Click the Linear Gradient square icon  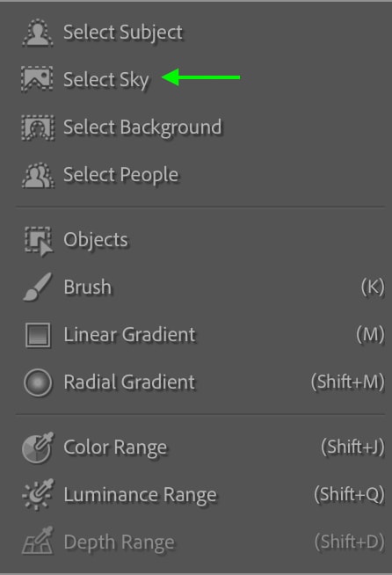pyautogui.click(x=38, y=335)
